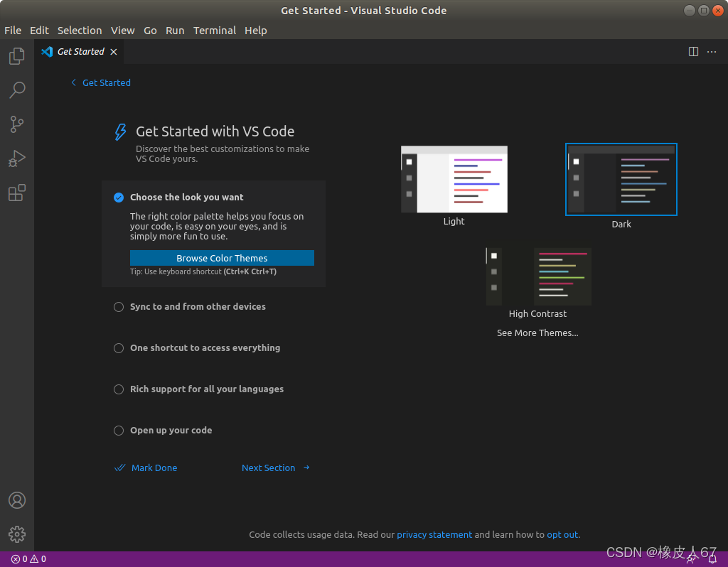Image resolution: width=728 pixels, height=567 pixels.
Task: Select the Open up your code step
Action: pos(171,430)
